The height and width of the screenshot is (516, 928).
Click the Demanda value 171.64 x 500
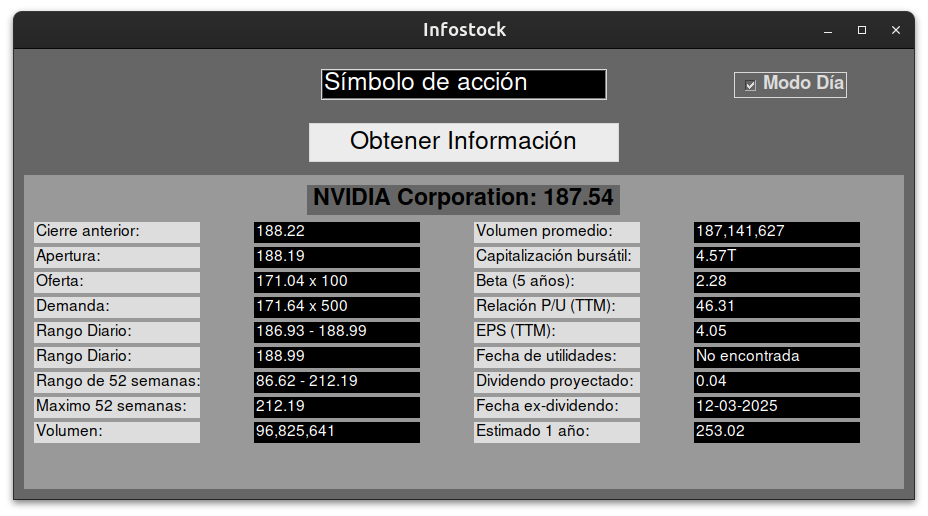coord(336,307)
